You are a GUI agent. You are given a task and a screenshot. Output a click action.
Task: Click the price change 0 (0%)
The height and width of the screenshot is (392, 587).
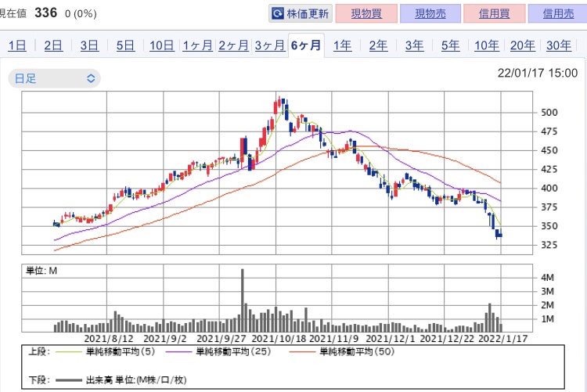point(81,14)
